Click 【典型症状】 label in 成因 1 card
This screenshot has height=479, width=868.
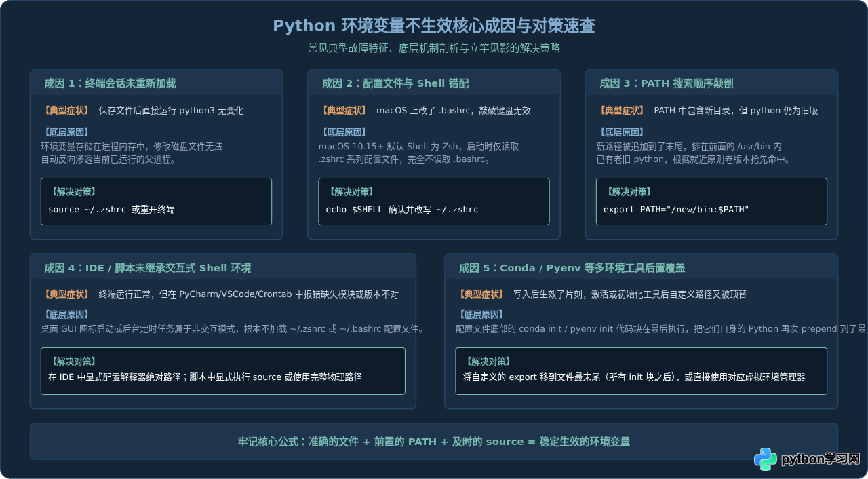[66, 111]
